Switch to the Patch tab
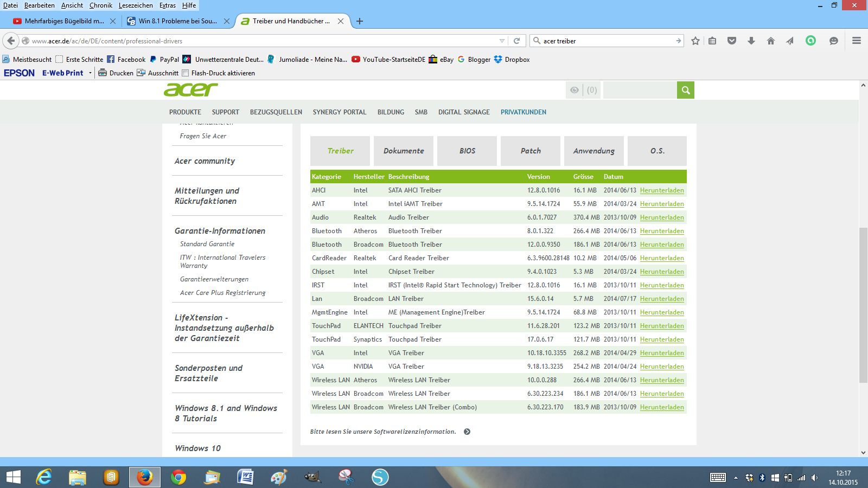868x488 pixels. click(x=531, y=151)
